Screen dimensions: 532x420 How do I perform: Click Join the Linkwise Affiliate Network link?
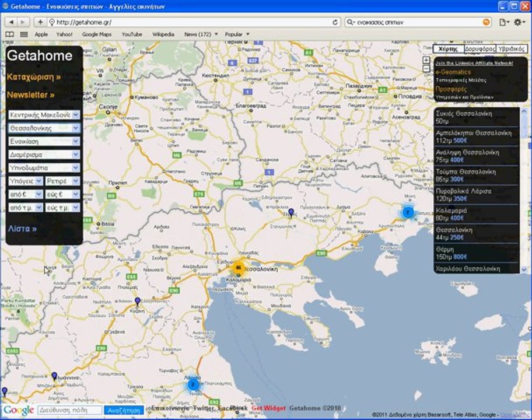(x=474, y=63)
